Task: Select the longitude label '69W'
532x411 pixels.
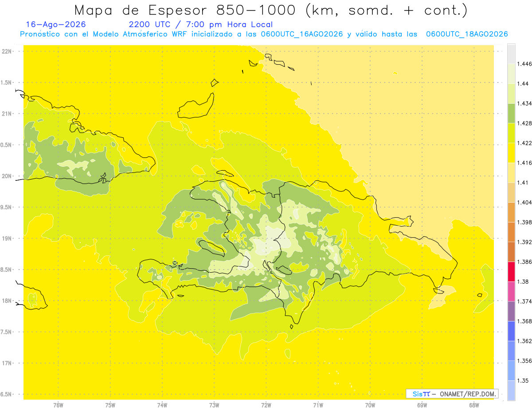Action: [422, 405]
